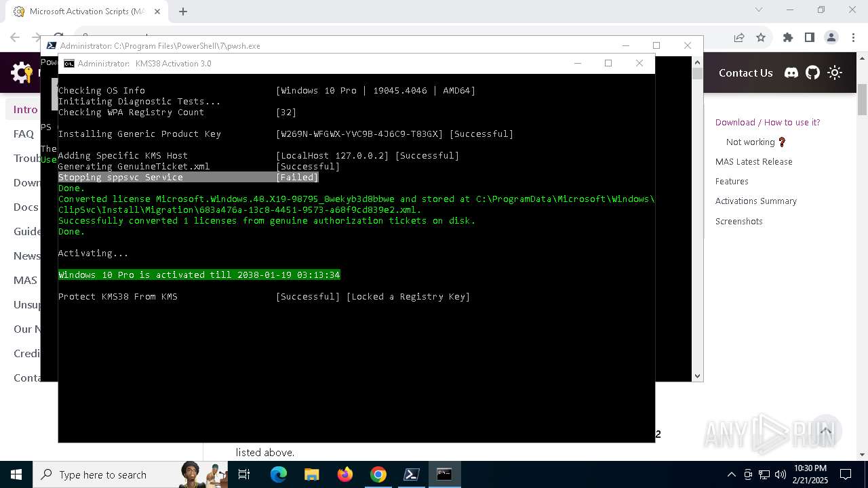Viewport: 868px width, 488px height.
Task: Click 'Windows 10 Pro is activated' line
Action: [199, 274]
